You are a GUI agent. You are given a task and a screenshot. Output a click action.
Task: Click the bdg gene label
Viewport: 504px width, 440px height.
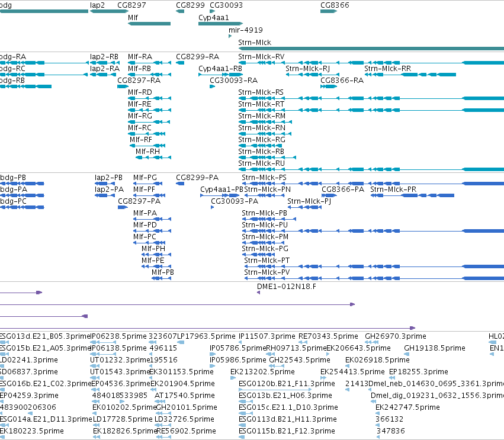pos(6,5)
